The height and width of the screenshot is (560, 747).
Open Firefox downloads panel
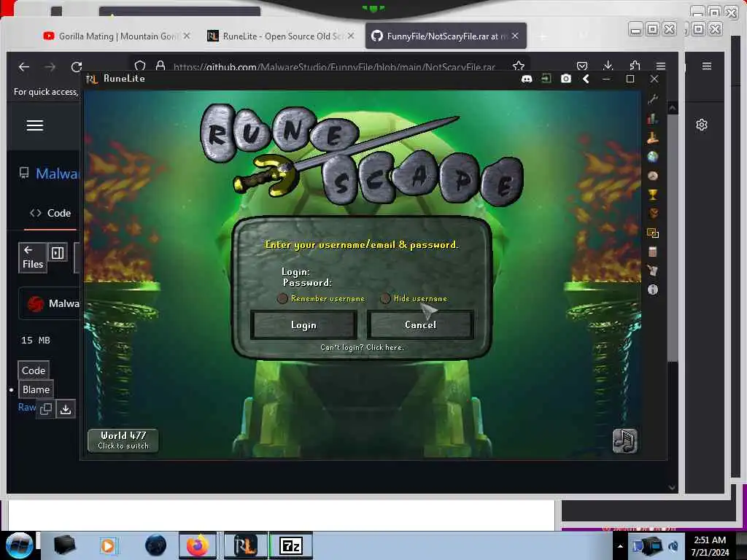tap(608, 66)
